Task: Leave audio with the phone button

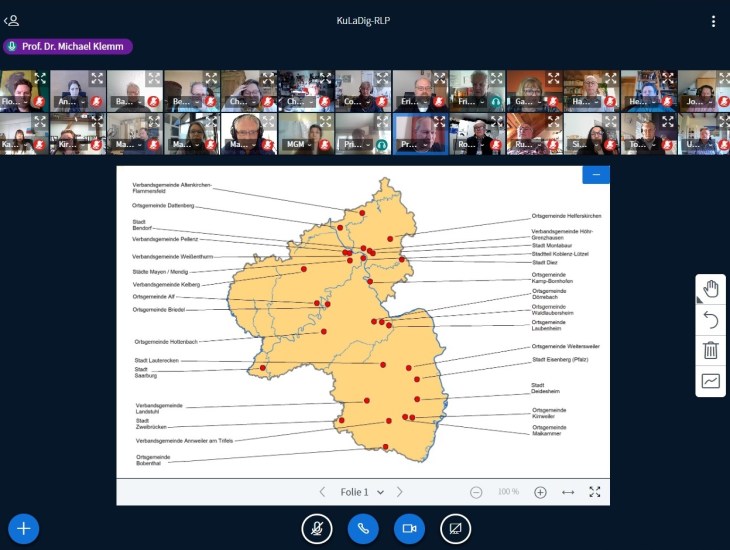Action: (x=363, y=528)
